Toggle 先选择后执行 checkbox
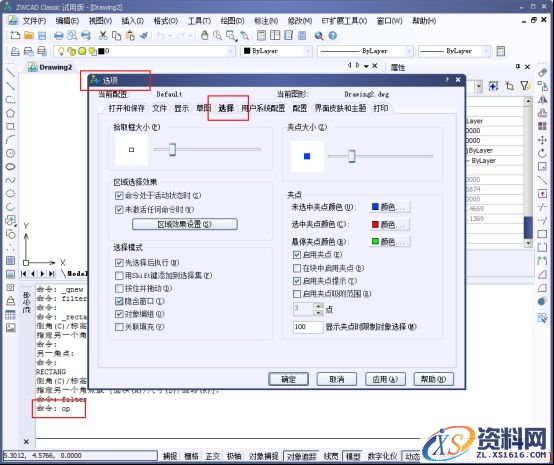 click(x=119, y=263)
